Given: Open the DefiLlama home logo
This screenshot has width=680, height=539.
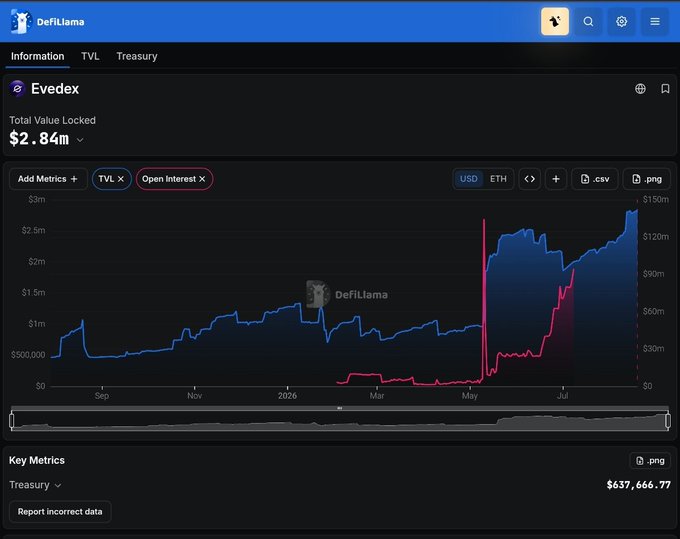Looking at the screenshot, I should coord(48,21).
